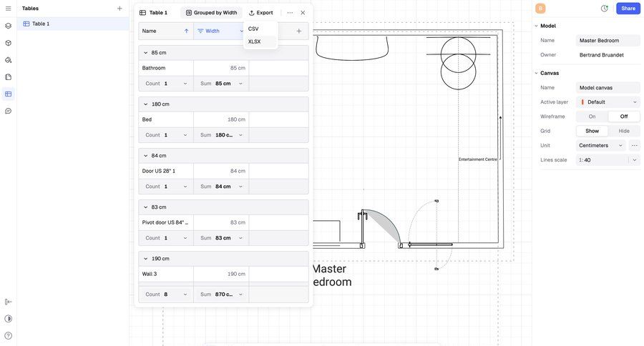The image size is (644, 346).
Task: Click the Model name field Master Bedroom
Action: coord(608,41)
